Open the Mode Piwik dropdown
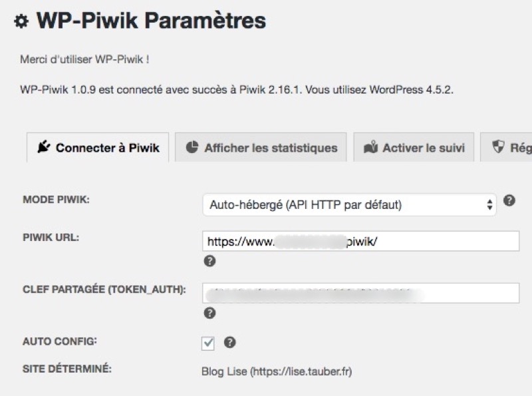This screenshot has width=532, height=396. [350, 205]
